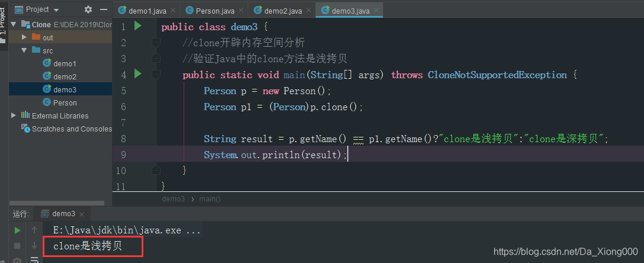
Task: Select demo3 in project tree
Action: [60, 89]
